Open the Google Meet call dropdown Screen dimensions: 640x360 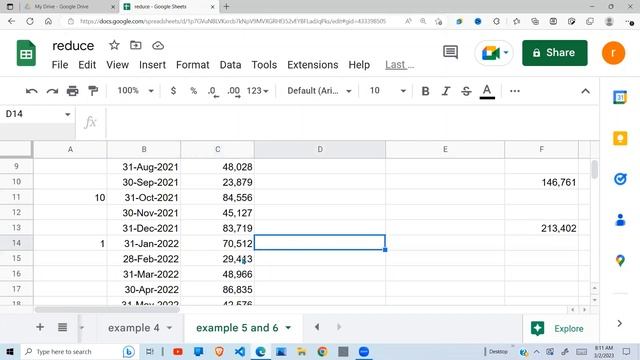(506, 53)
